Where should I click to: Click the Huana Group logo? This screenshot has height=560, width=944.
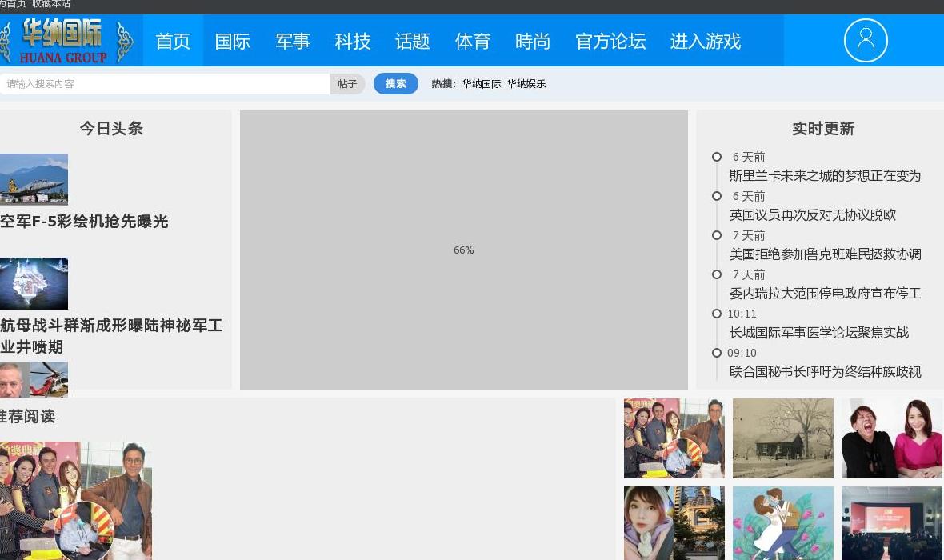click(x=66, y=40)
